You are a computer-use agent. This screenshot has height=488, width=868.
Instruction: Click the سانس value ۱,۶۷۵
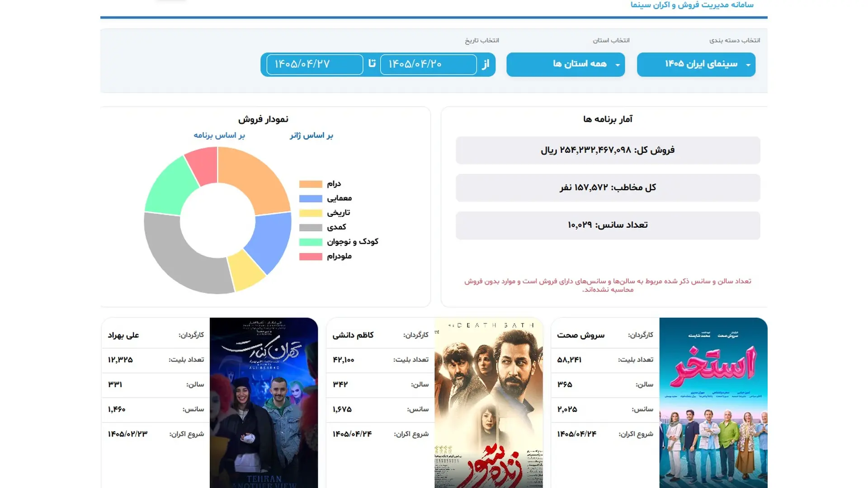coord(342,409)
